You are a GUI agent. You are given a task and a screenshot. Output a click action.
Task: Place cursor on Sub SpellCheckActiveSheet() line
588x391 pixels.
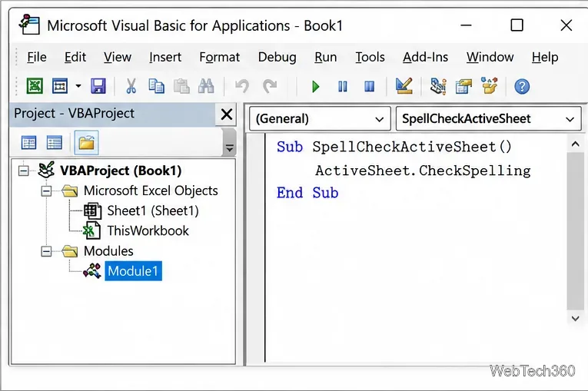point(394,147)
